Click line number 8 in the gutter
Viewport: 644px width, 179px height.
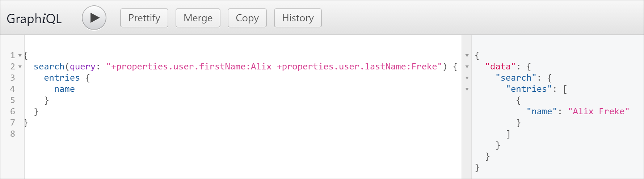point(13,134)
